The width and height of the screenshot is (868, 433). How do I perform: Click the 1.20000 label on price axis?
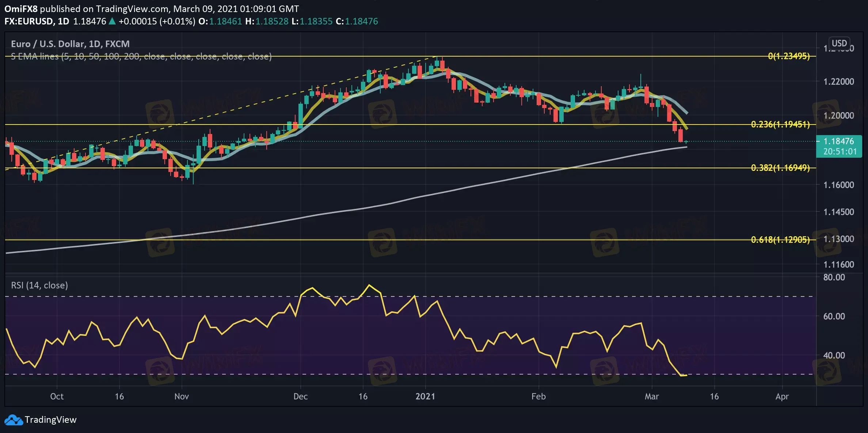coord(838,116)
